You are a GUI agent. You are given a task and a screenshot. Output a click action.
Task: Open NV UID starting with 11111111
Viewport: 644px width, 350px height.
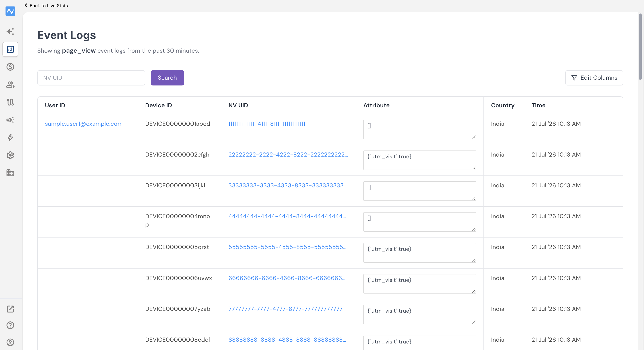267,124
